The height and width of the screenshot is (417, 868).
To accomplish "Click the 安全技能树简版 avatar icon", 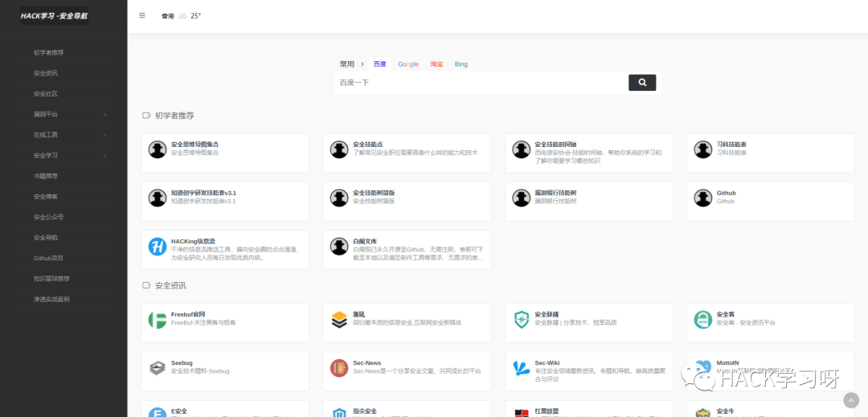I will point(339,198).
